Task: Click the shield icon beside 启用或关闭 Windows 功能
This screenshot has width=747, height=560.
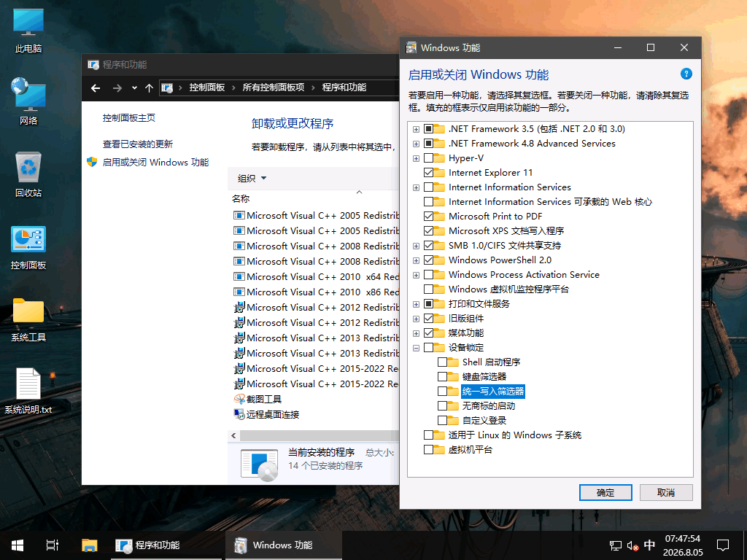Action: pos(92,162)
